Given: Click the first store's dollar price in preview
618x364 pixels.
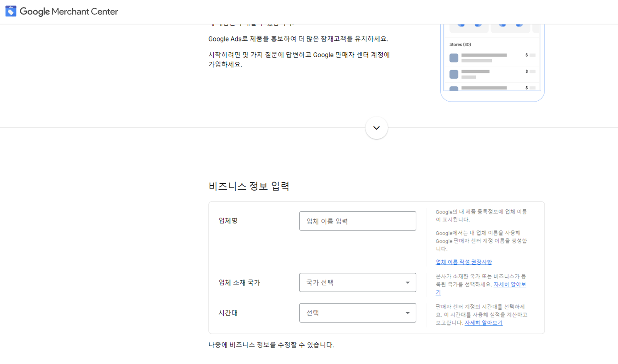Looking at the screenshot, I should pyautogui.click(x=527, y=55).
